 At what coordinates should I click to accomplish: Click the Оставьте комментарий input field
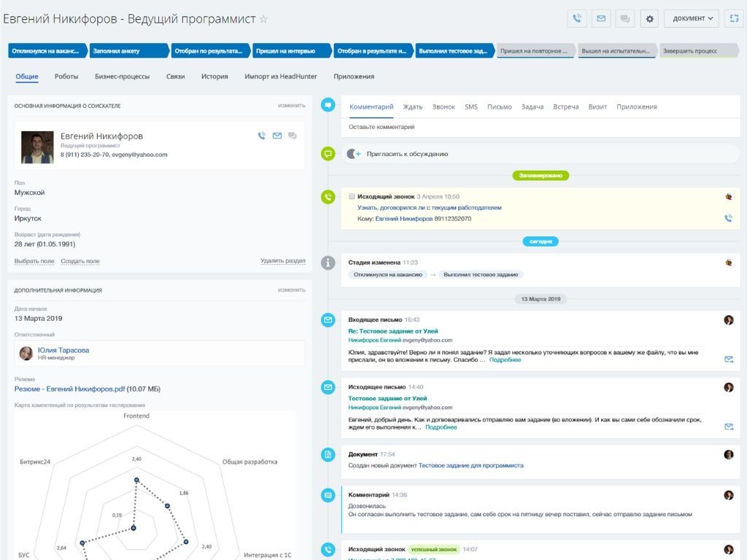541,127
